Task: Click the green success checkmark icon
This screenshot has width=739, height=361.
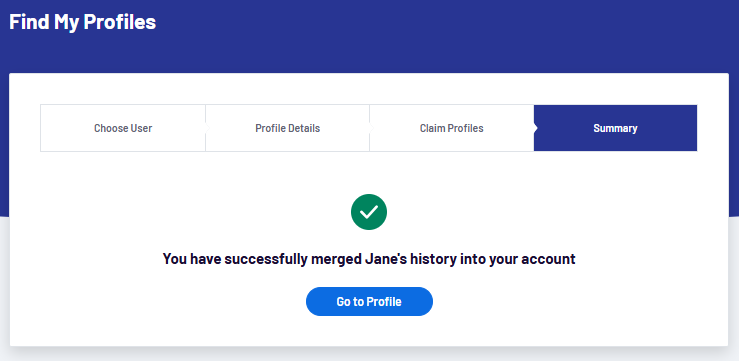Action: tap(369, 212)
